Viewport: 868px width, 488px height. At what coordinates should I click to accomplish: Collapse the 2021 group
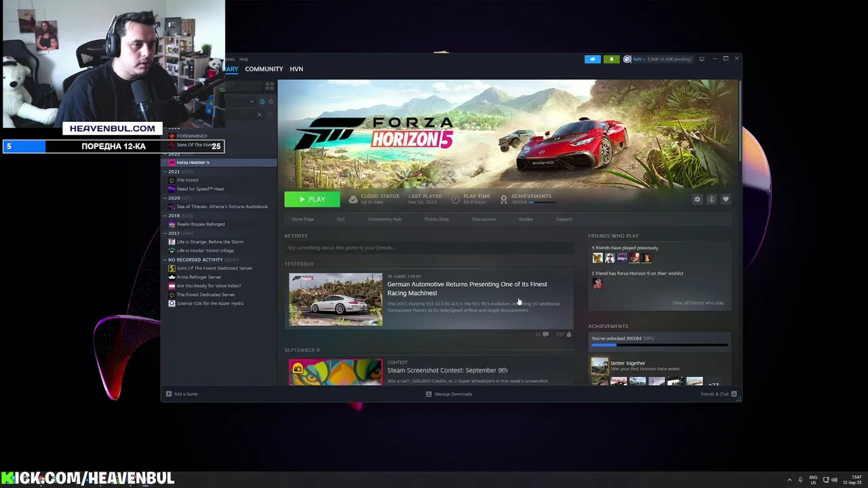(165, 171)
